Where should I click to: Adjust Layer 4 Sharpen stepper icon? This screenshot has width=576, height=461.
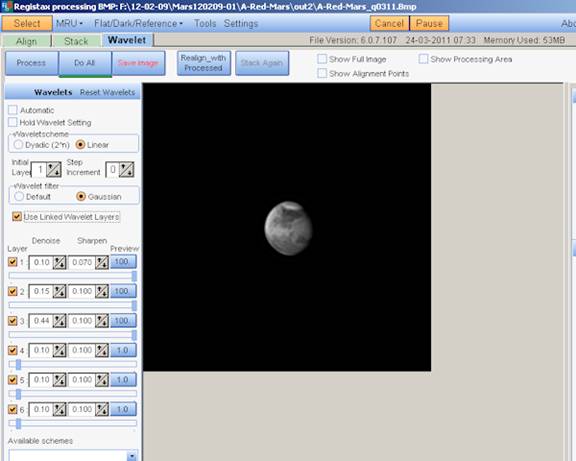pyautogui.click(x=102, y=350)
